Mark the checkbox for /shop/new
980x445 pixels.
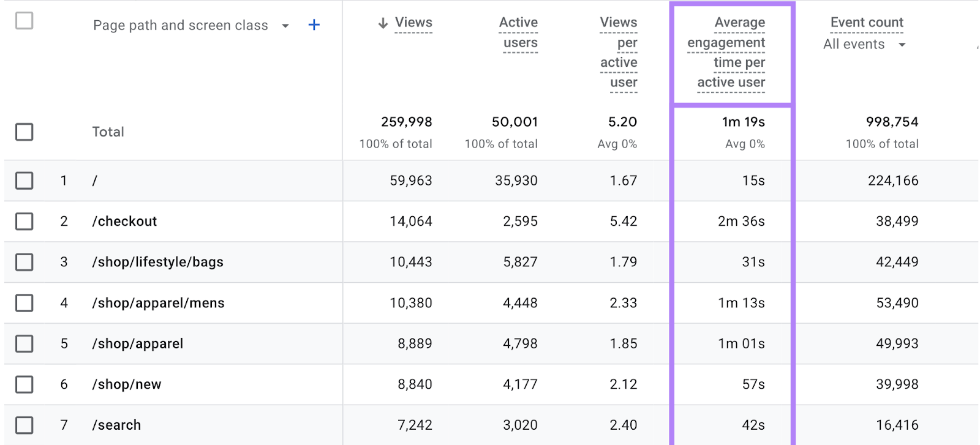24,384
